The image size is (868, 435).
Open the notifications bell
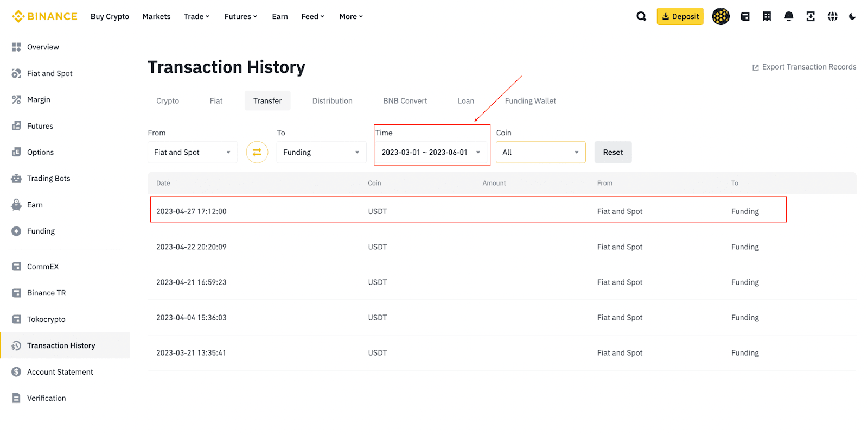click(789, 16)
